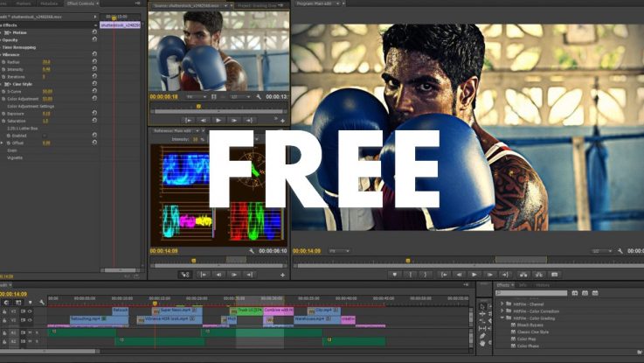Toggle the fx switch beside Vibrance effect
This screenshot has width=644, height=363.
[x=4, y=54]
